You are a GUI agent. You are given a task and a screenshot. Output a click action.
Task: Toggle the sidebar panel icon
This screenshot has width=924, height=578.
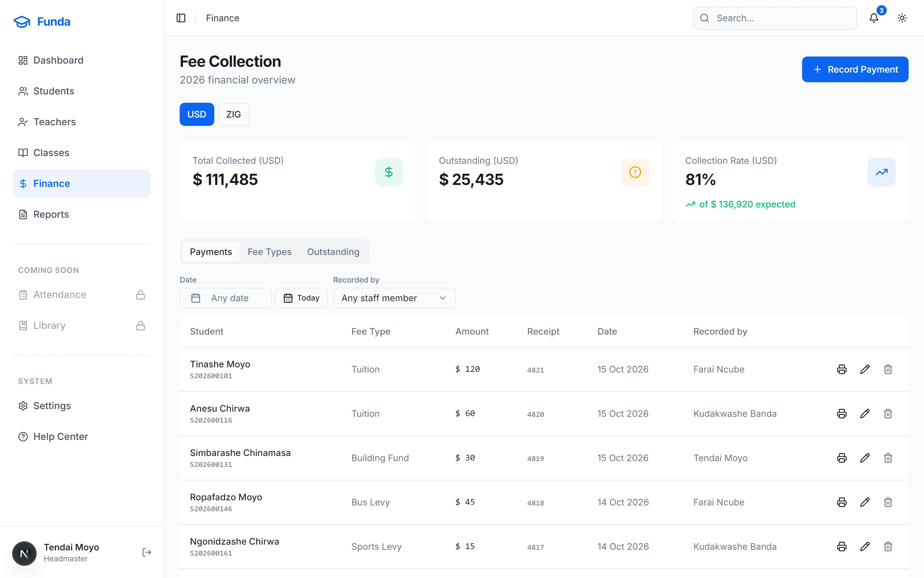(181, 18)
